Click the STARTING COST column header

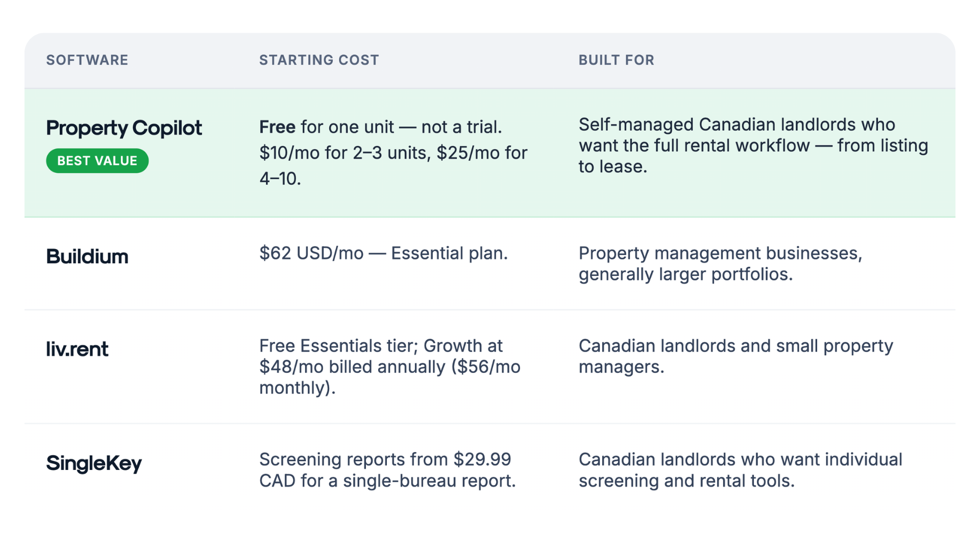319,60
